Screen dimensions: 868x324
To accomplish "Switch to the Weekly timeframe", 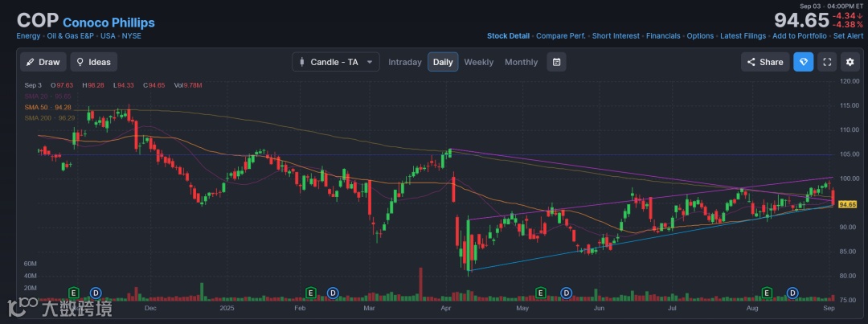I will [x=478, y=62].
